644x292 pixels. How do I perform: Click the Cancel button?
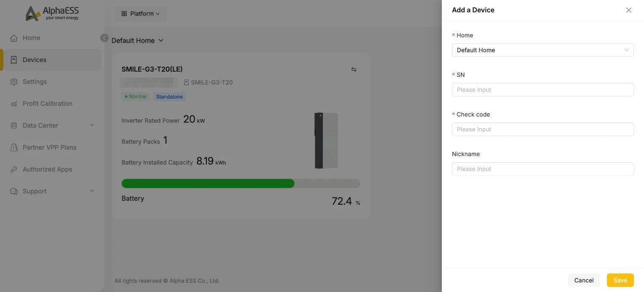(x=584, y=280)
